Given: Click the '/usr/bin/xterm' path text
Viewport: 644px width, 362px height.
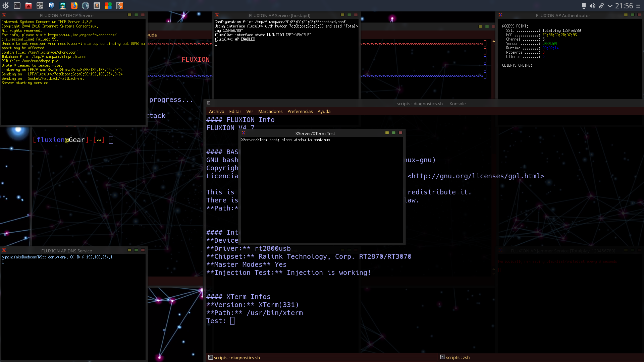Looking at the screenshot, I should [275, 313].
